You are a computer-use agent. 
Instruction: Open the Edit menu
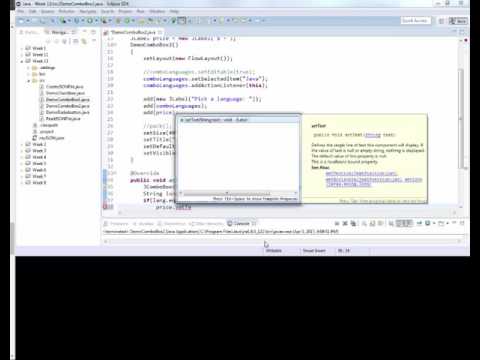(33, 11)
